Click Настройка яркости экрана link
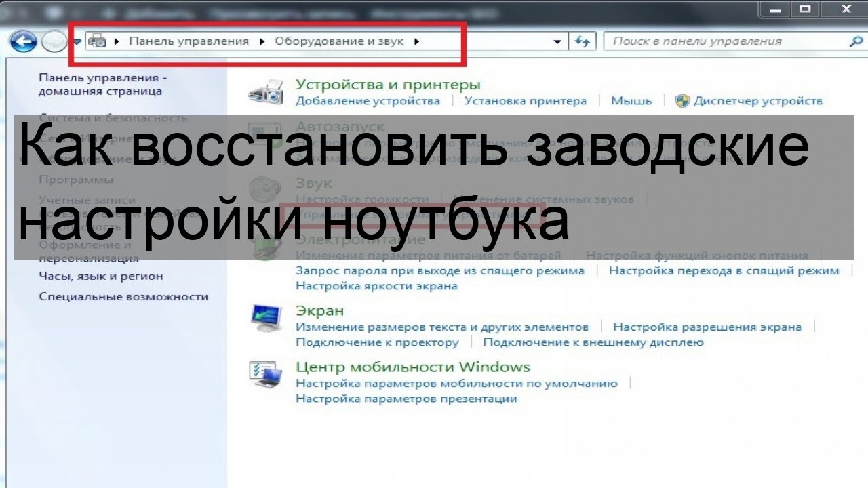The width and height of the screenshot is (868, 488). 376,286
